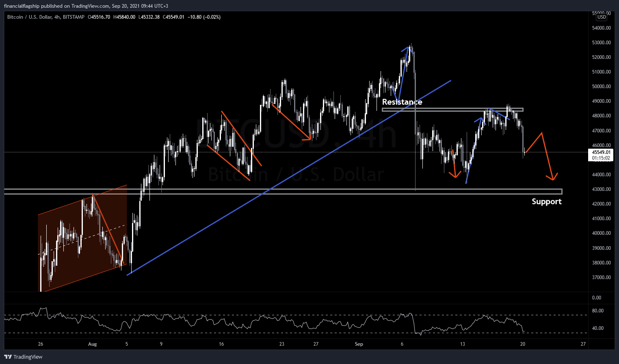This screenshot has height=364, width=619.
Task: Click the 52000.00 price axis label
Action: pyautogui.click(x=602, y=57)
